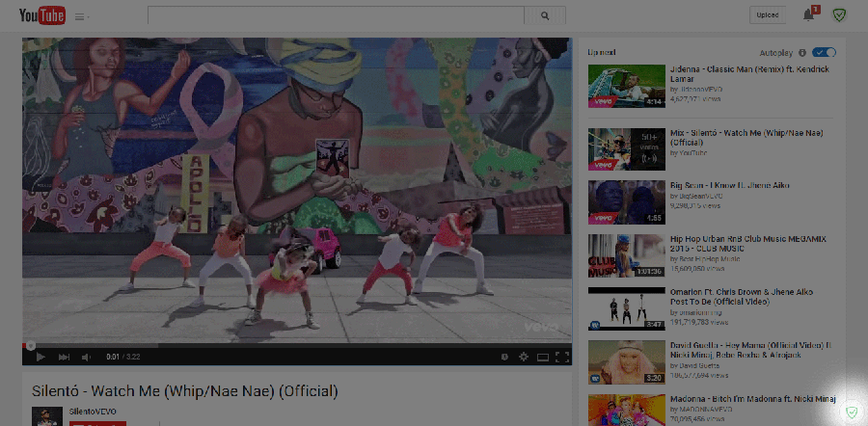Image resolution: width=868 pixels, height=426 pixels.
Task: Enter full screen mode
Action: point(561,357)
